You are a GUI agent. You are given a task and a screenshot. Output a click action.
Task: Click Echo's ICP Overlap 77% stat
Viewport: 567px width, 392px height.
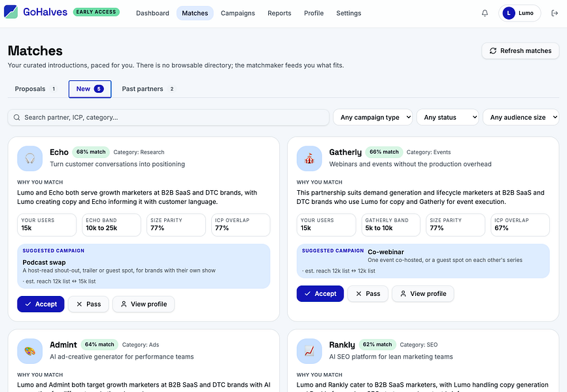(241, 225)
